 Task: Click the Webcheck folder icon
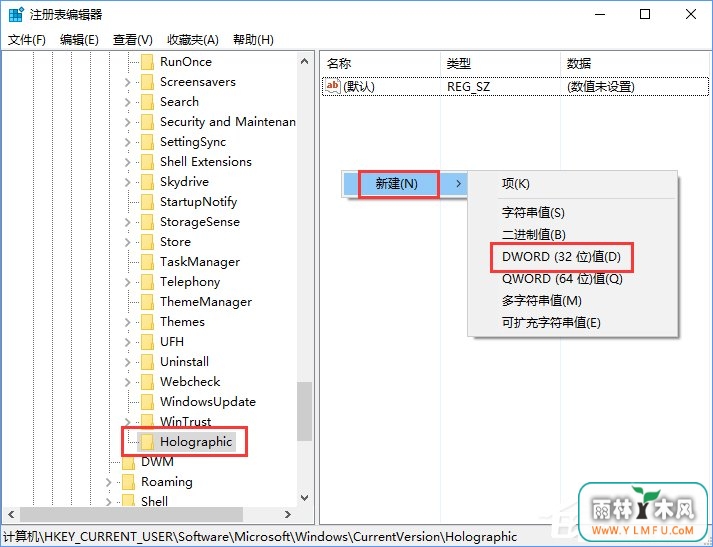pos(147,382)
